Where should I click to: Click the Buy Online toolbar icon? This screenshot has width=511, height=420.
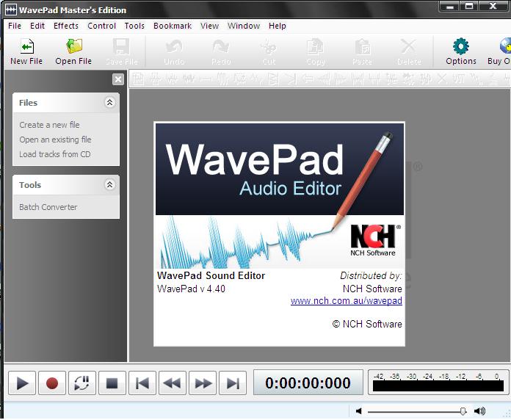tap(505, 46)
